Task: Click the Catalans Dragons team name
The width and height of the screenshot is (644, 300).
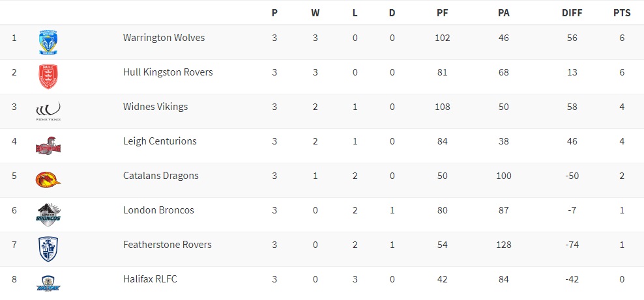Action: coord(160,176)
